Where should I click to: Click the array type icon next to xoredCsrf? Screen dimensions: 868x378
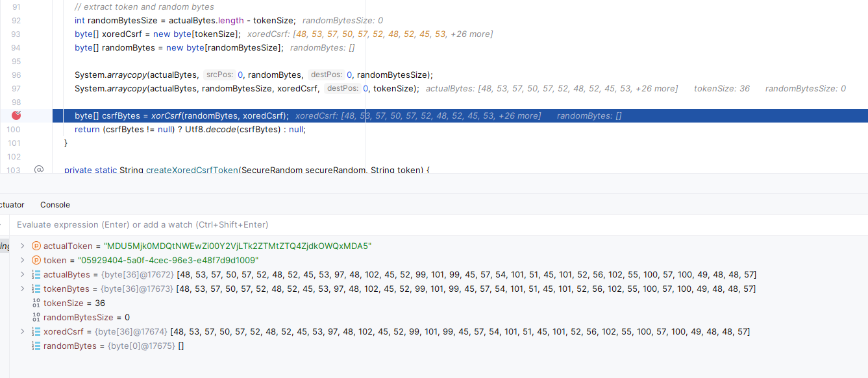coord(36,331)
